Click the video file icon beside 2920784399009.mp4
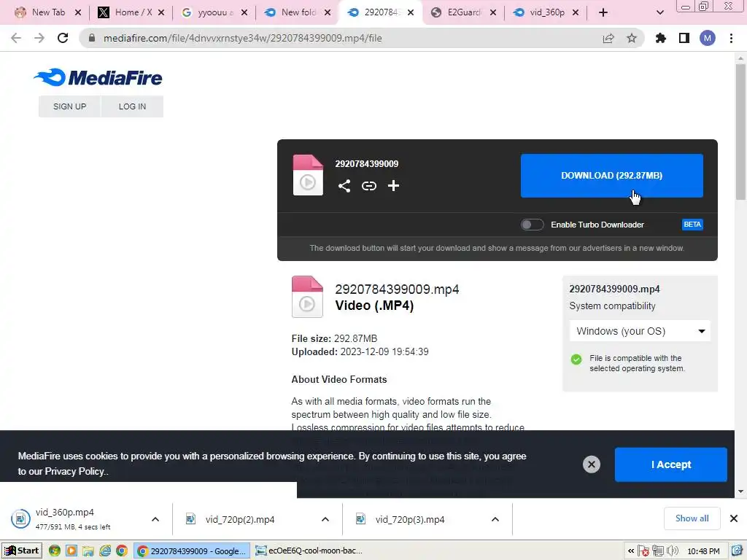 307,297
